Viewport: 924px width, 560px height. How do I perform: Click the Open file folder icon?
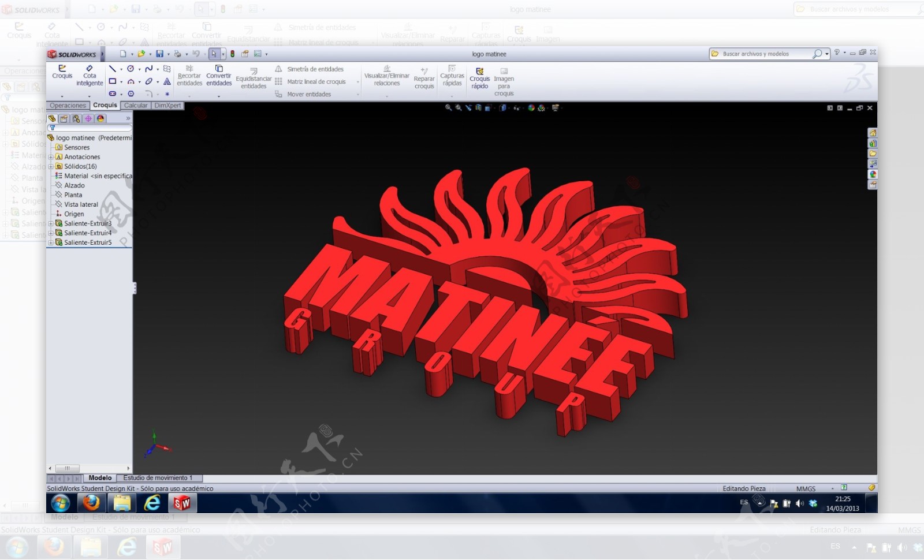pos(141,54)
